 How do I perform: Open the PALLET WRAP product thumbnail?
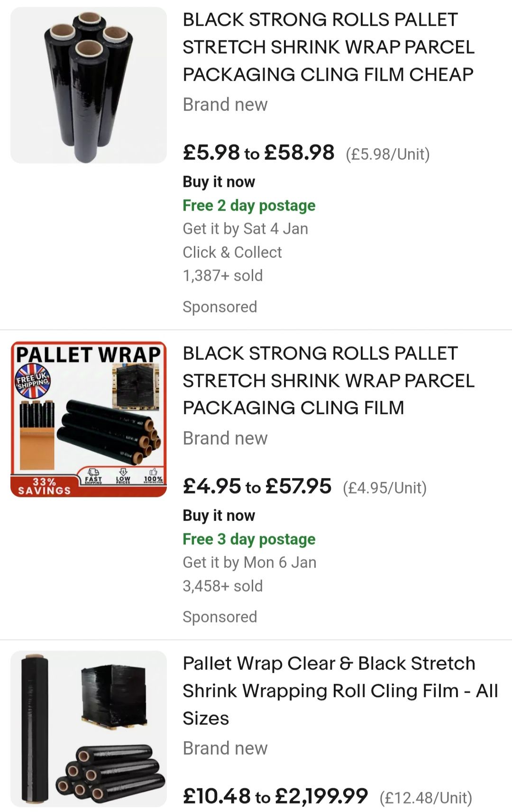pyautogui.click(x=89, y=419)
